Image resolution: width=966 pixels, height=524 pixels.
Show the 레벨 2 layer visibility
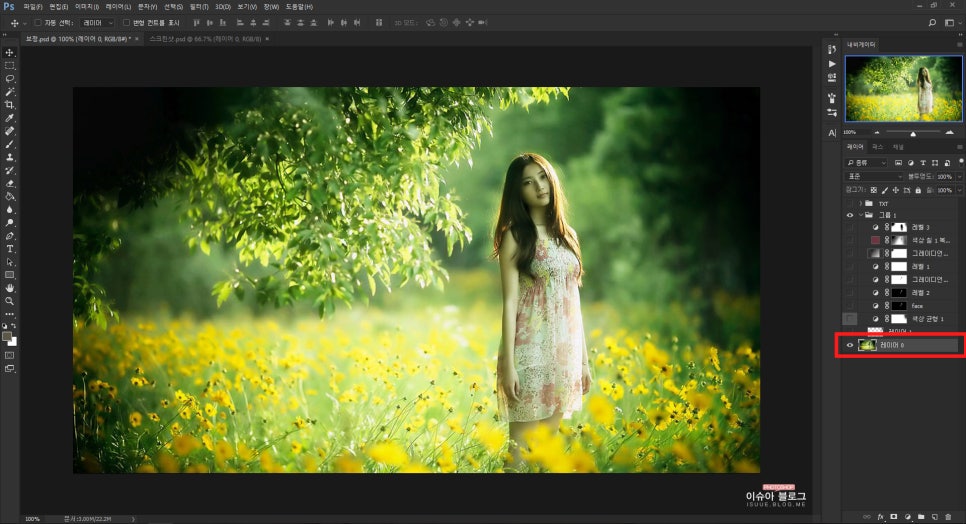850,292
